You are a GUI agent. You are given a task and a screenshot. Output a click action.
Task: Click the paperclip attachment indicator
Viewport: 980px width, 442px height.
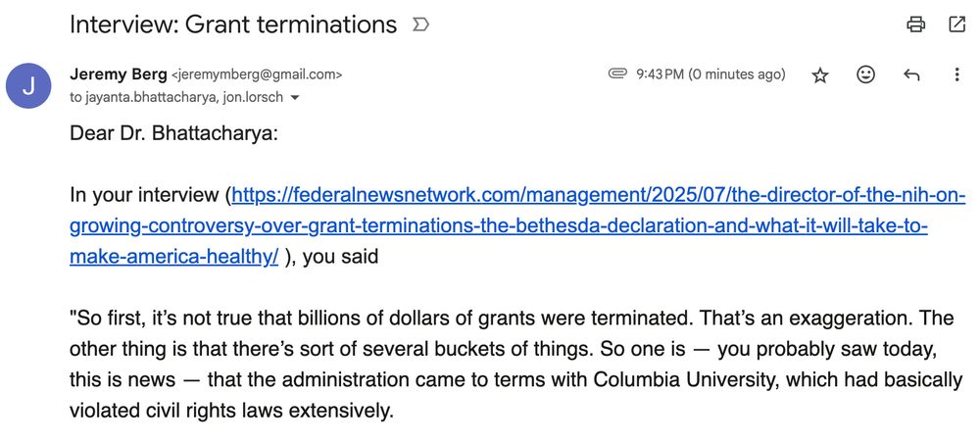(616, 74)
